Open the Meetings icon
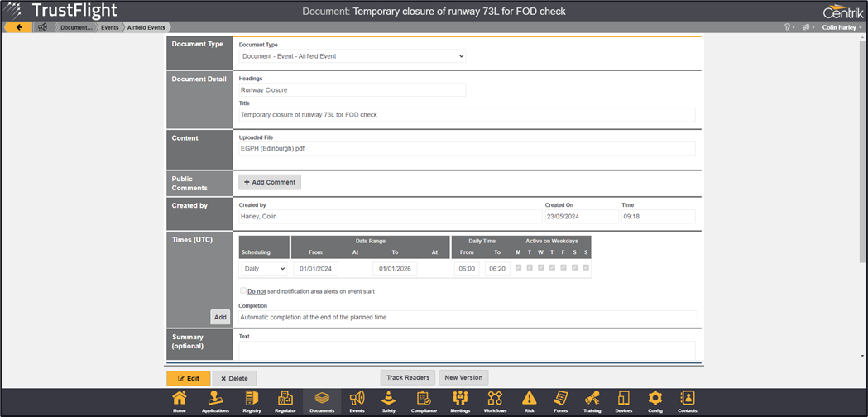Image resolution: width=868 pixels, height=417 pixels. (460, 401)
